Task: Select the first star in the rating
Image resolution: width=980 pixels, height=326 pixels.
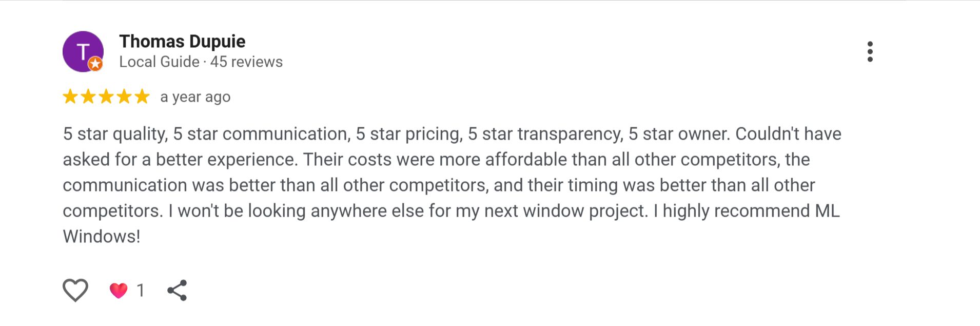Action: (x=70, y=97)
